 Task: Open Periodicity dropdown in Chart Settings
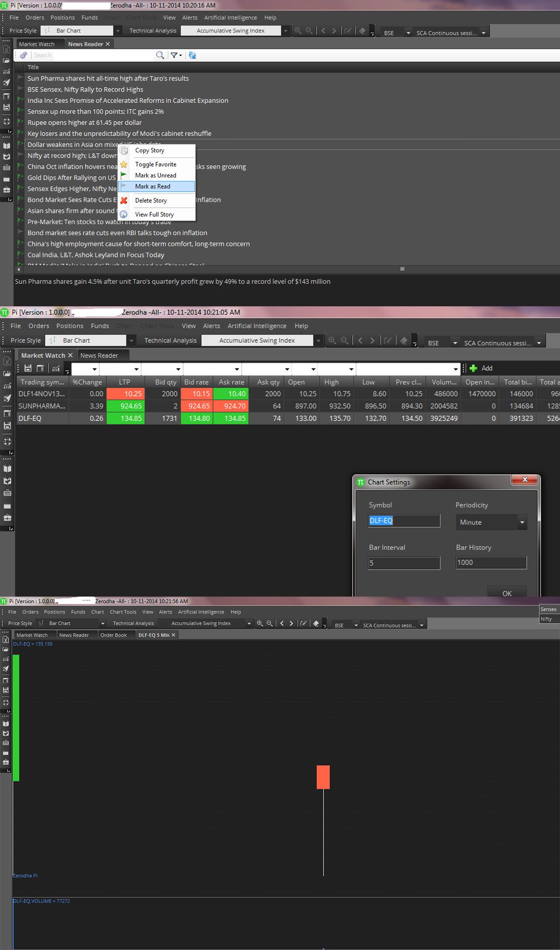pyautogui.click(x=522, y=522)
